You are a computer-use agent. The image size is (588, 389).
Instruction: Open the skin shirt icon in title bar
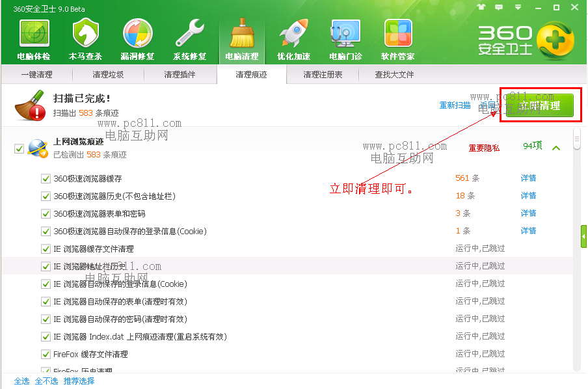click(x=481, y=7)
